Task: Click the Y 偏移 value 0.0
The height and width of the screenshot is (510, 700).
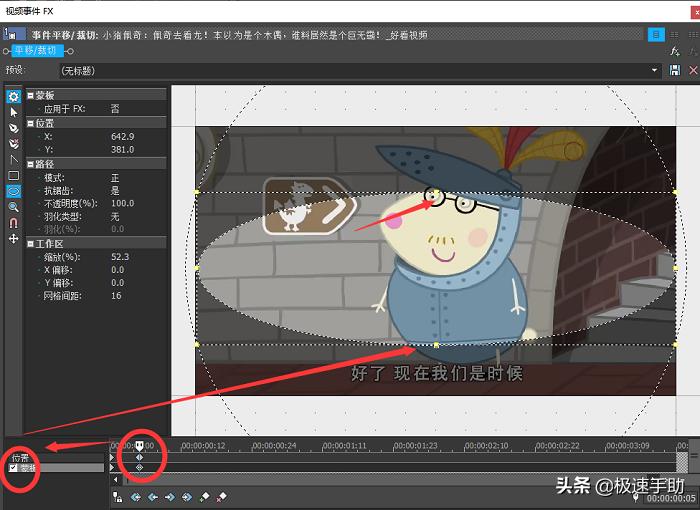Action: pyautogui.click(x=117, y=283)
